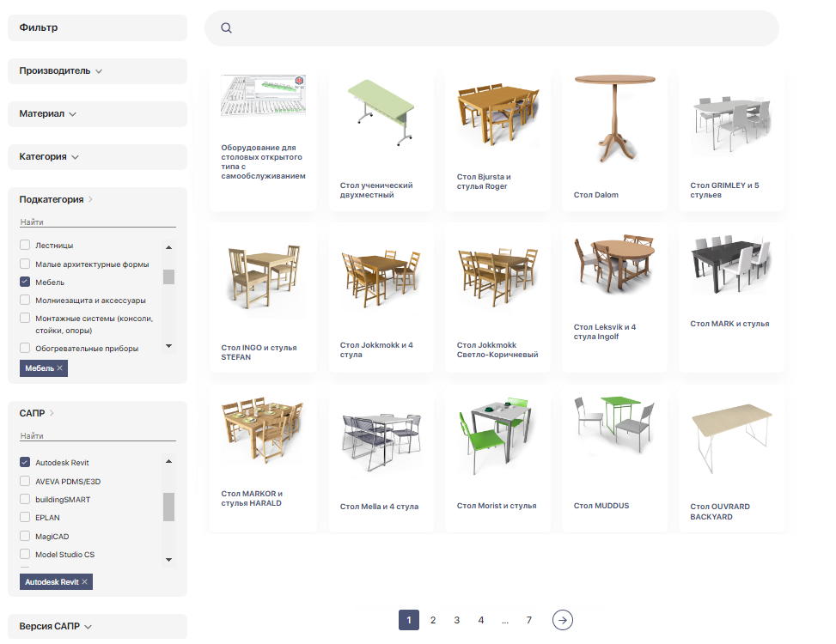Collapse the САПР filter section
Image resolution: width=836 pixels, height=644 pixels.
click(x=36, y=413)
